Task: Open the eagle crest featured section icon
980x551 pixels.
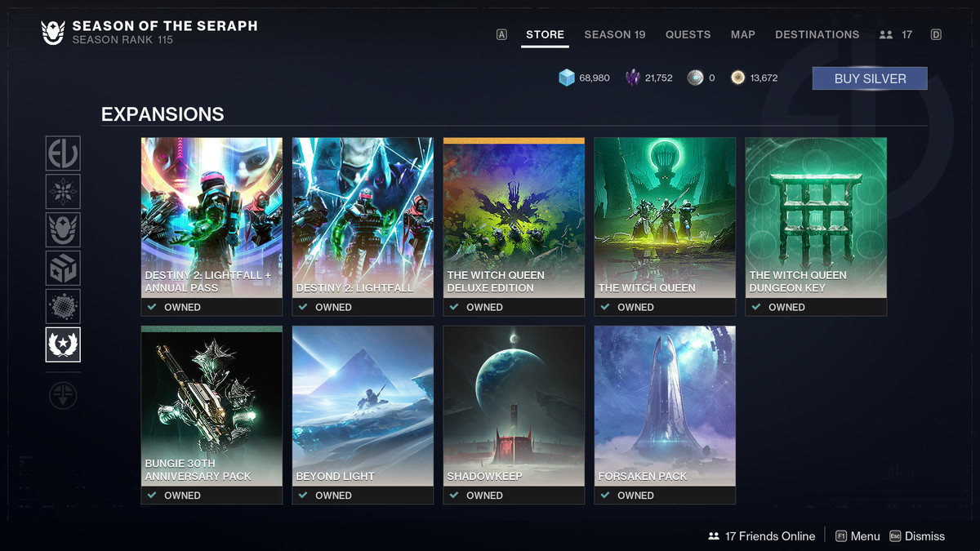Action: 63,229
